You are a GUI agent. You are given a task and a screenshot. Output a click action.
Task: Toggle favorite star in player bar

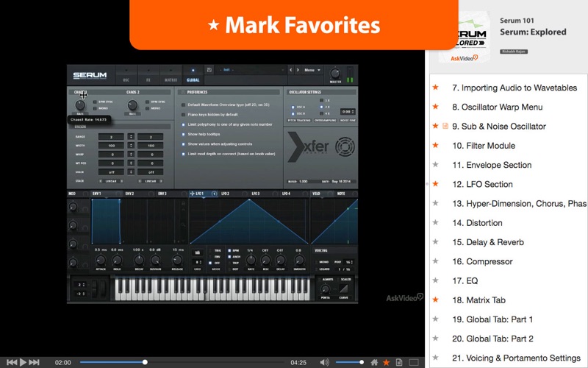pyautogui.click(x=386, y=362)
